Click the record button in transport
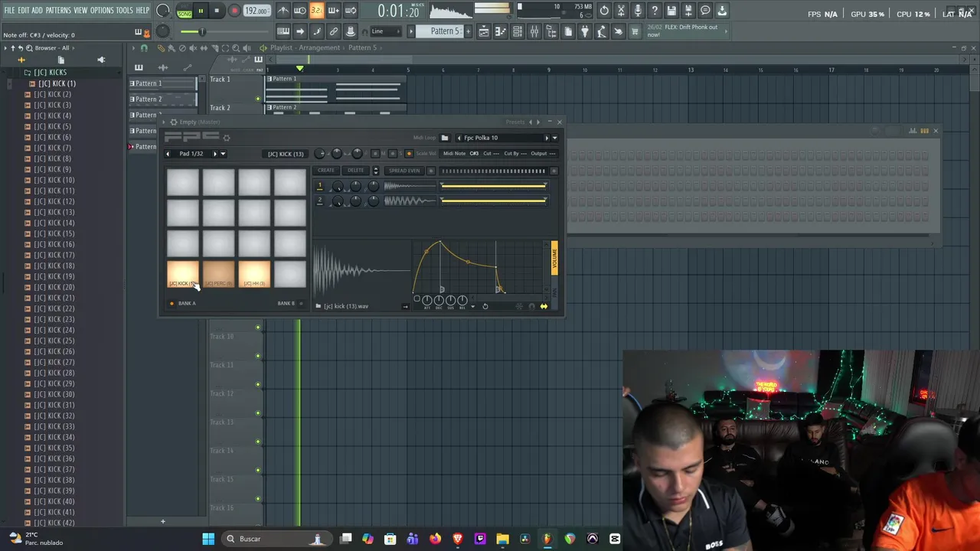This screenshot has height=551, width=980. click(x=234, y=11)
